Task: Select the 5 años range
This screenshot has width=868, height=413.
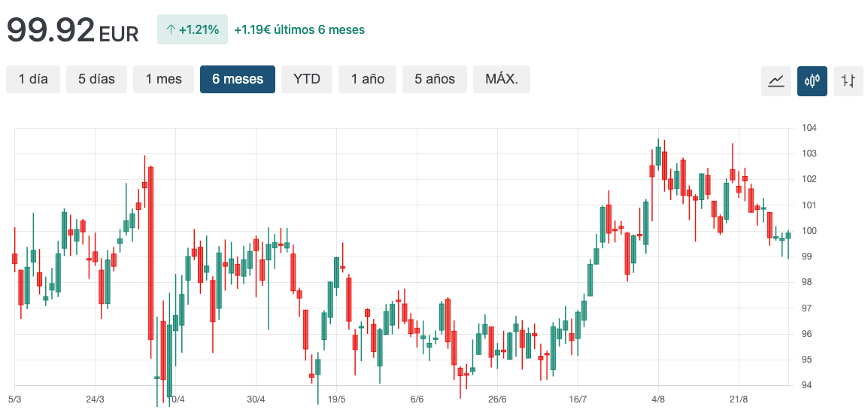Action: click(x=435, y=79)
